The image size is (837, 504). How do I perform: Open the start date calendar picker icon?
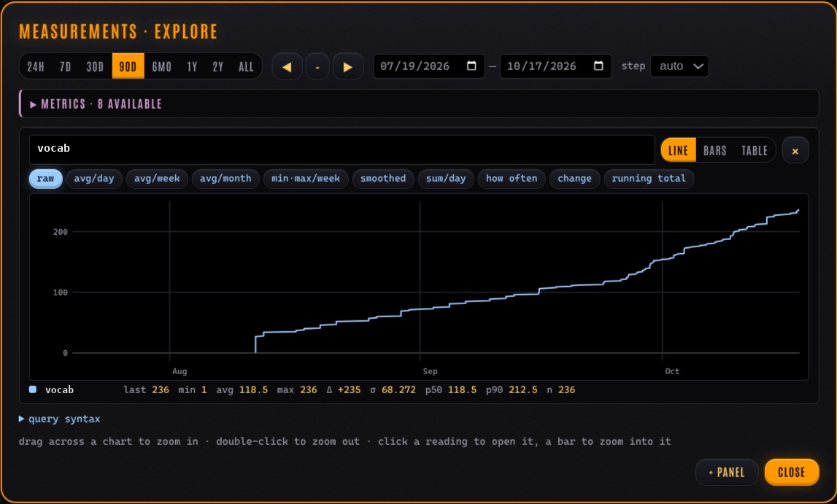[471, 66]
